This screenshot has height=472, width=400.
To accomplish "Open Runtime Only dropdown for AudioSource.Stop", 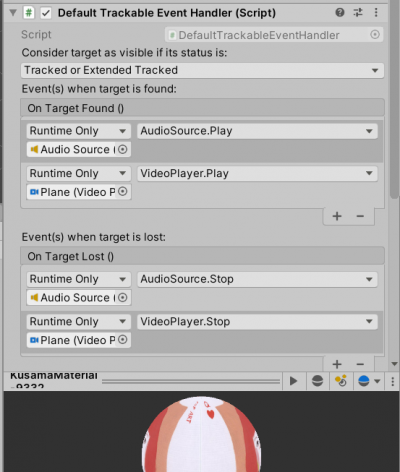I will 79,279.
